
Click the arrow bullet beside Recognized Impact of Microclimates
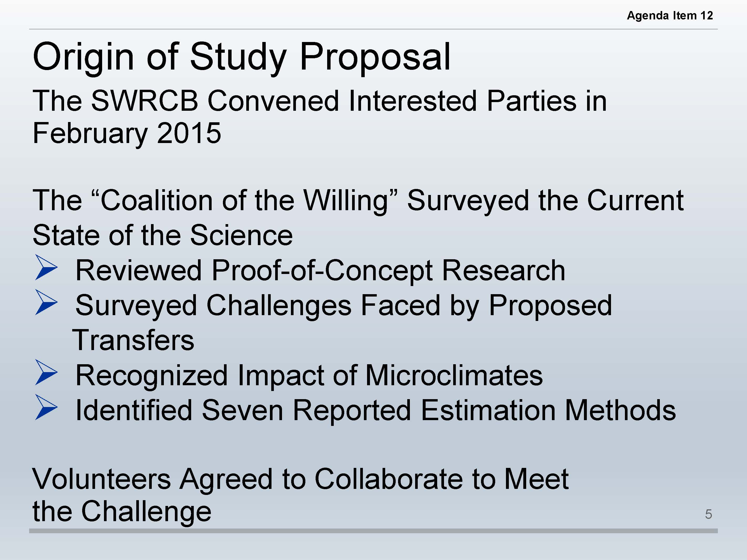(46, 372)
